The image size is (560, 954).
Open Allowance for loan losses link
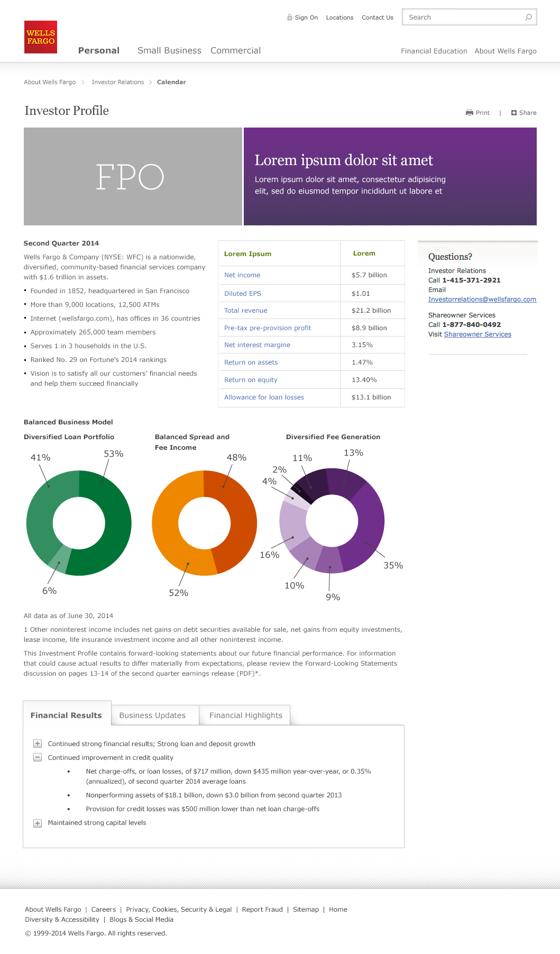click(264, 397)
